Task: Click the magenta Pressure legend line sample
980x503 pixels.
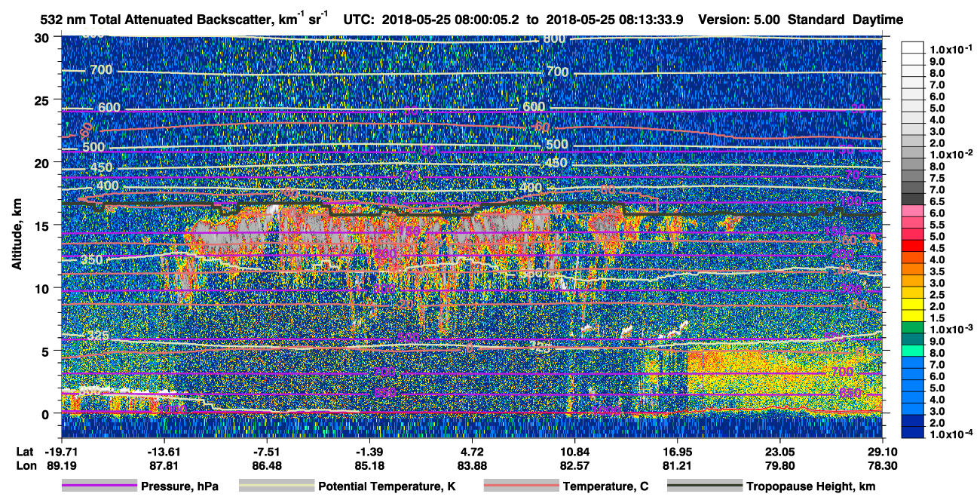Action: pyautogui.click(x=100, y=486)
